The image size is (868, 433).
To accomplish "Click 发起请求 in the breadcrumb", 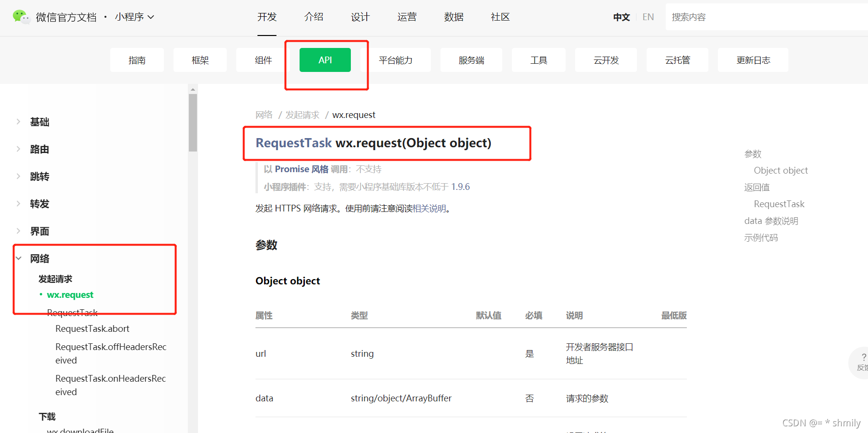I will coord(302,115).
